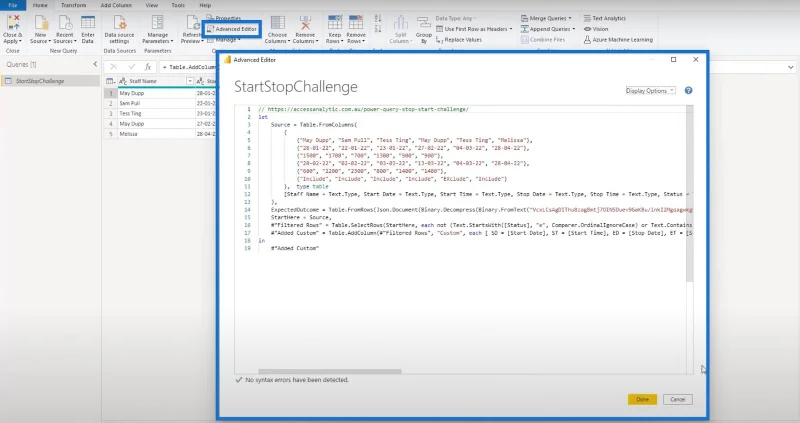
Task: Click the Manage dropdown in the Query group
Action: tap(224, 40)
